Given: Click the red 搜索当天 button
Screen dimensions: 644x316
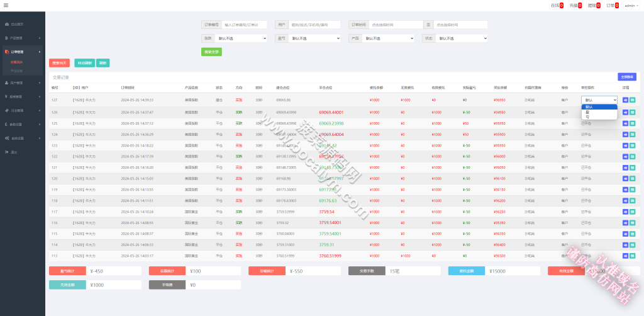Looking at the screenshot, I should click(59, 63).
